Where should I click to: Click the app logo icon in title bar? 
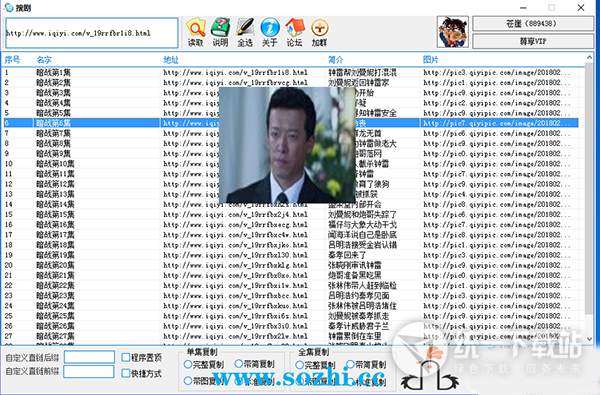[x=8, y=7]
